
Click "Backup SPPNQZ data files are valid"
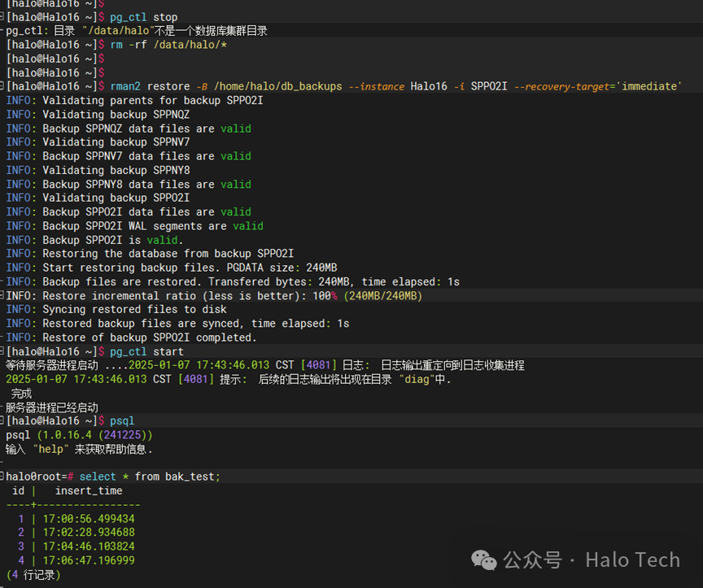tap(129, 128)
